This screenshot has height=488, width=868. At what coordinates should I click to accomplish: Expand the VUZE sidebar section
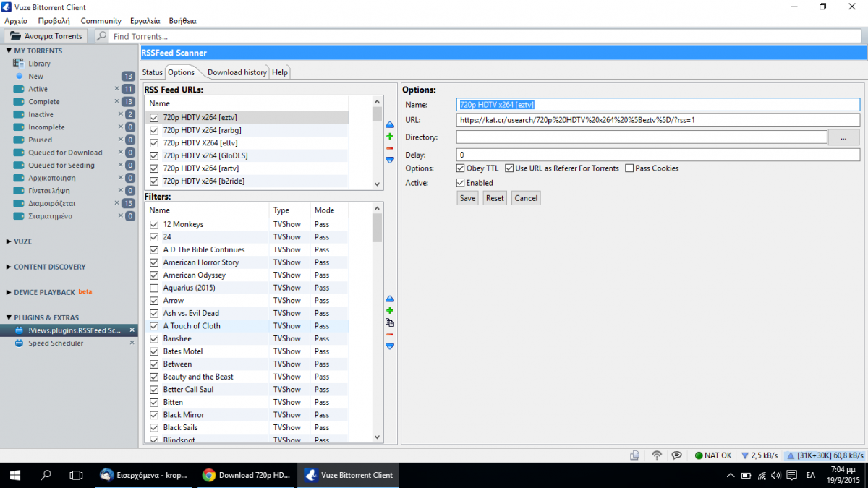pyautogui.click(x=9, y=241)
